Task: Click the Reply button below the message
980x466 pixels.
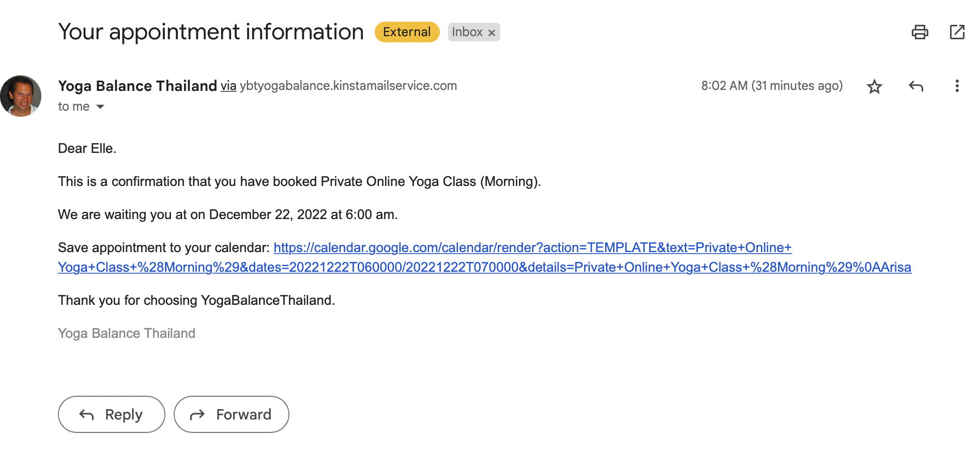Action: [x=112, y=414]
